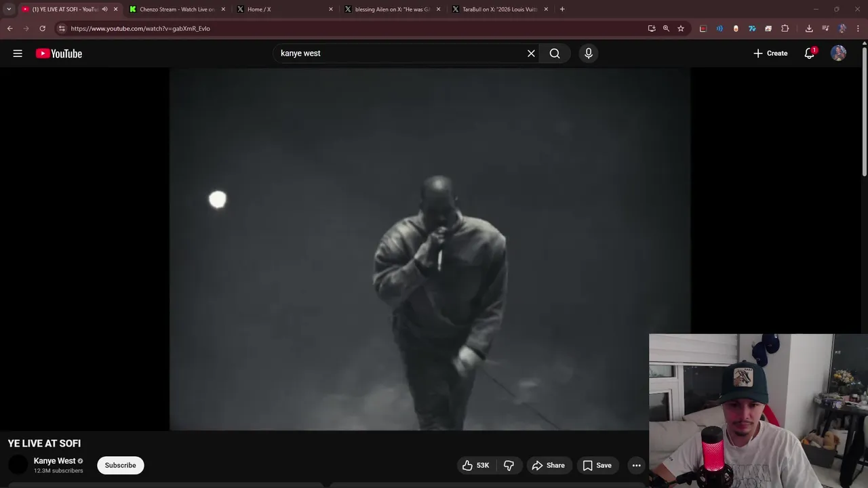Clear the search text with X
Image resolution: width=868 pixels, height=488 pixels.
[x=531, y=54]
